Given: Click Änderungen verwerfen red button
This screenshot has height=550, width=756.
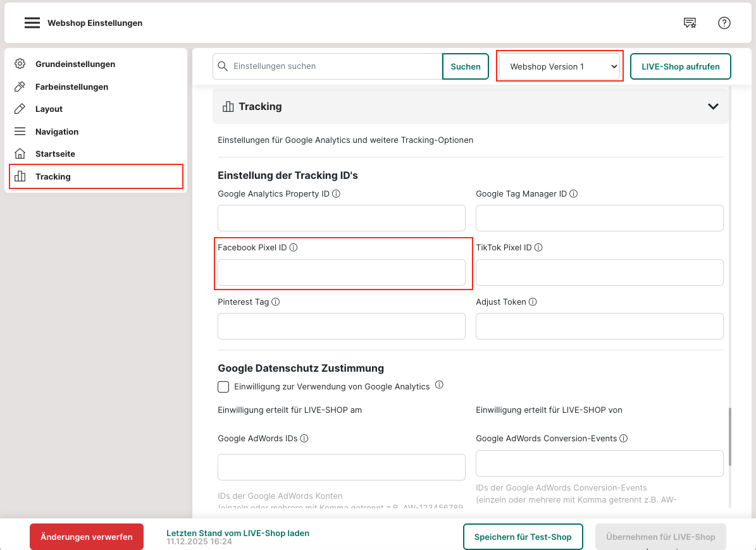Looking at the screenshot, I should click(x=87, y=537).
